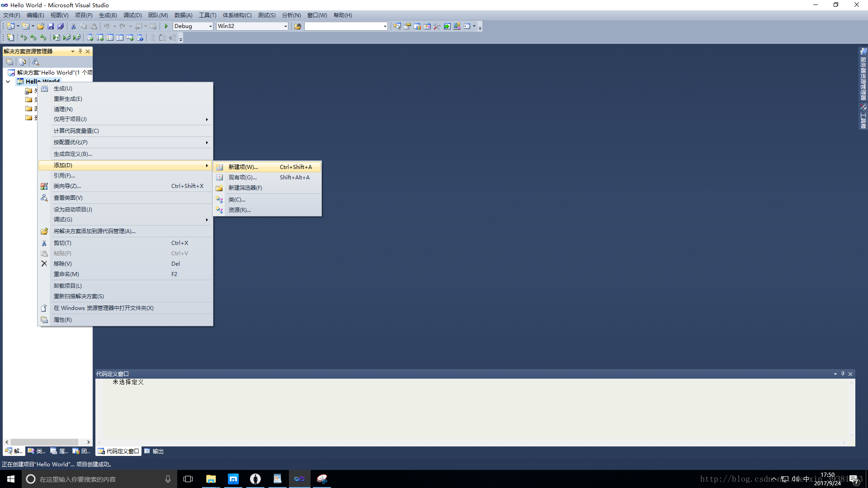Click Properties icon in Solution Explorer toolbar

pyautogui.click(x=9, y=62)
